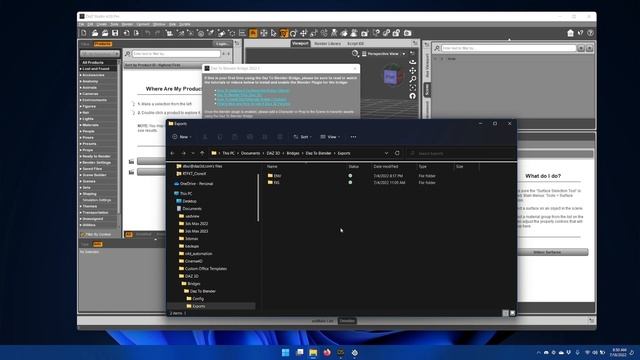Click Explorer Up one level arrow
Image resolution: width=640 pixels, height=360 pixels.
coord(202,153)
